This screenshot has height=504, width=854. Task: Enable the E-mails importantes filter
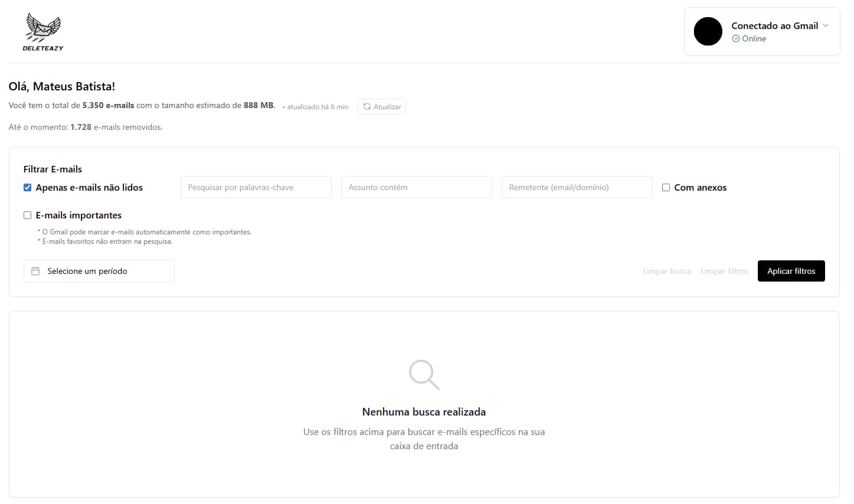(27, 215)
